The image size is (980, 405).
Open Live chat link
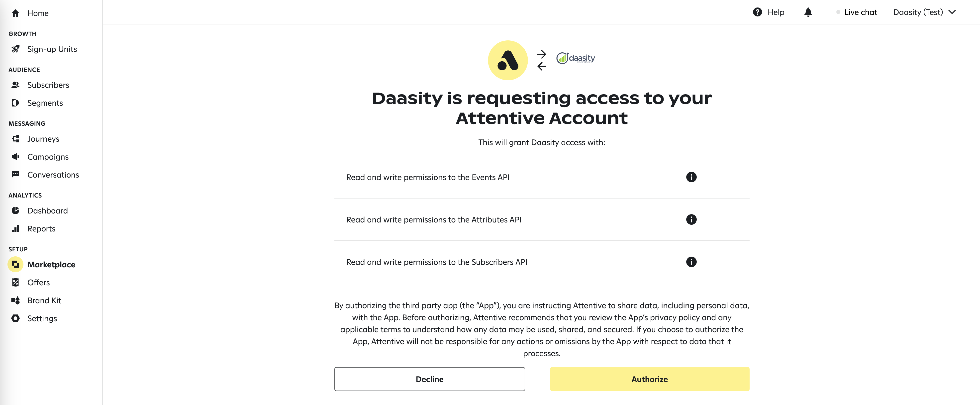click(x=860, y=12)
